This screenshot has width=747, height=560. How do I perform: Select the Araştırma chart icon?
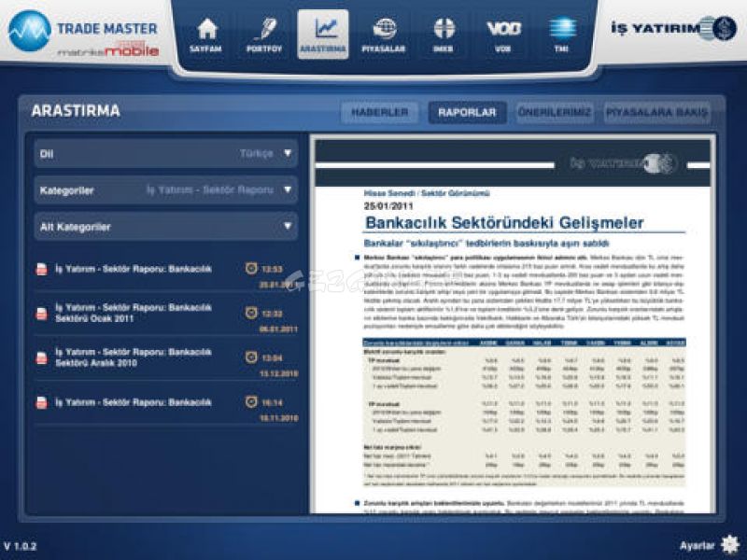(x=323, y=35)
